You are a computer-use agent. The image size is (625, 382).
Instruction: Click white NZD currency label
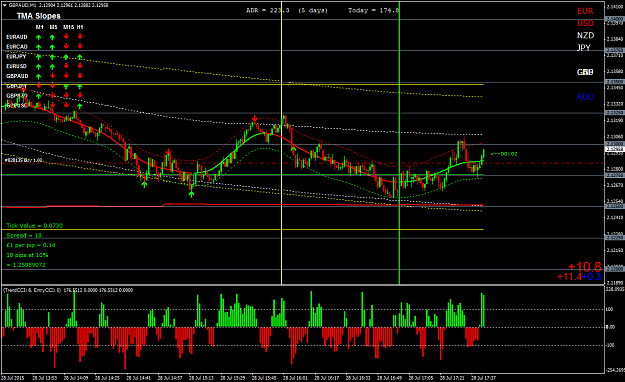click(x=585, y=35)
